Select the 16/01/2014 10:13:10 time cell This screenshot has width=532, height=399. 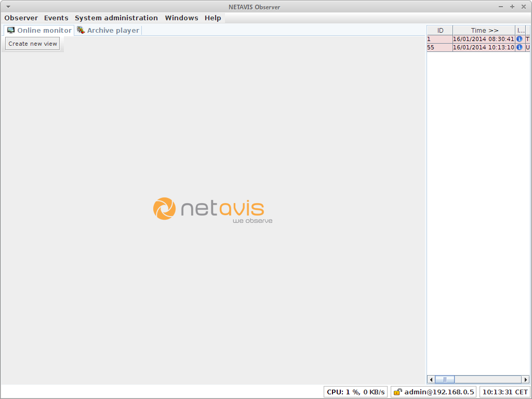(x=484, y=47)
